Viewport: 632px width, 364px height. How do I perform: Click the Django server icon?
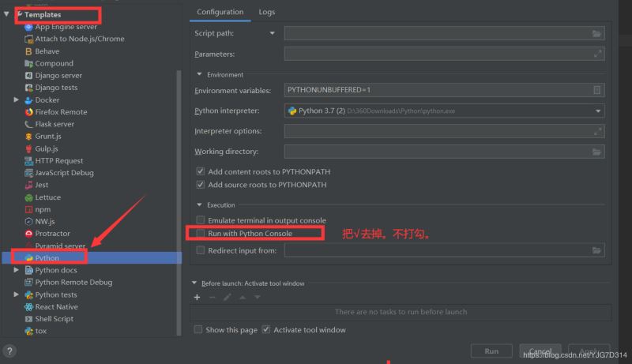coord(28,76)
